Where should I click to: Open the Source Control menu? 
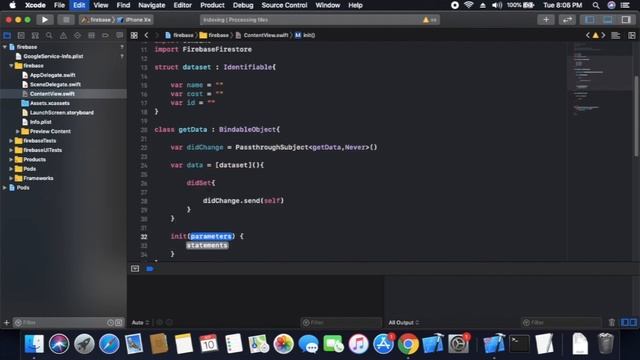click(284, 5)
